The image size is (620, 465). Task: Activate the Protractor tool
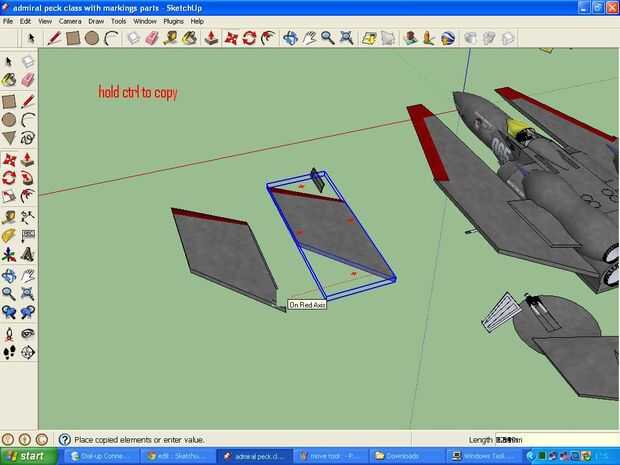pyautogui.click(x=9, y=235)
